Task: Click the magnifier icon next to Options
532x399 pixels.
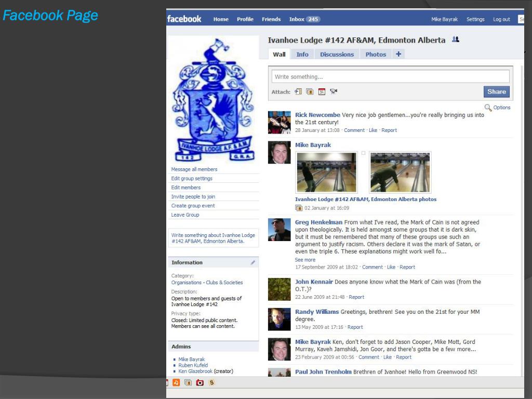Action: [488, 108]
